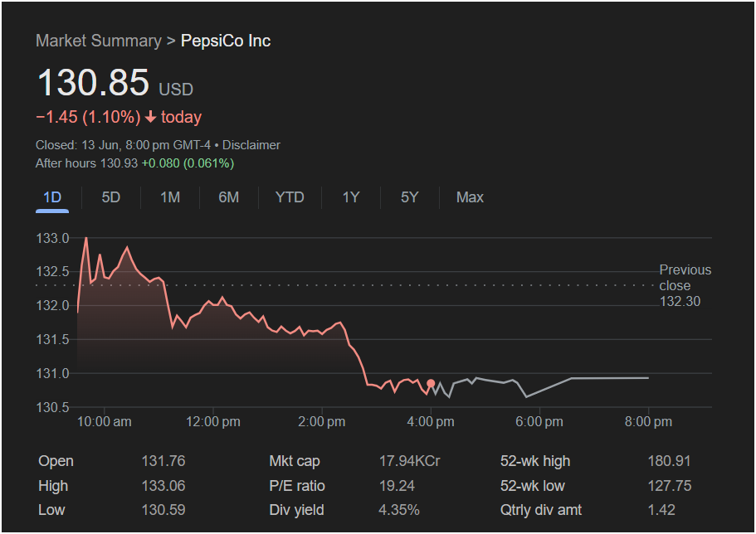This screenshot has height=534, width=756.
Task: Click the USD currency label
Action: pos(176,90)
